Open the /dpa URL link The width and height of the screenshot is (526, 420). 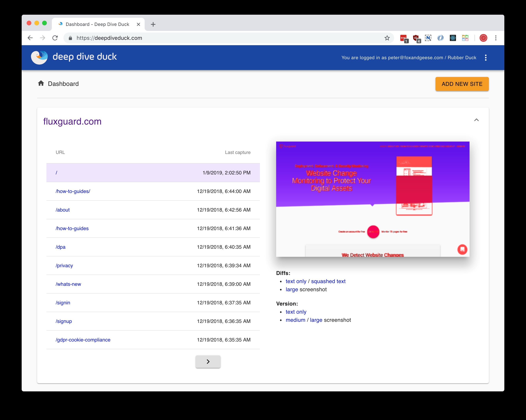click(61, 247)
